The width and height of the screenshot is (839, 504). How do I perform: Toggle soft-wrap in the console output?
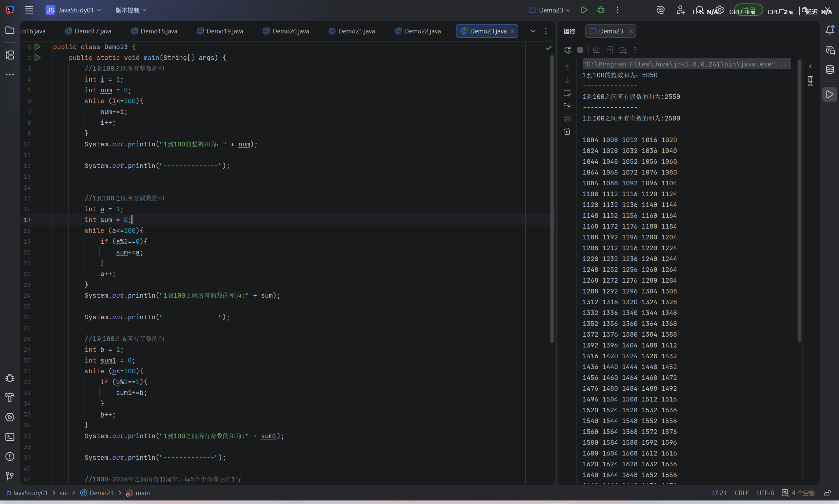(567, 93)
